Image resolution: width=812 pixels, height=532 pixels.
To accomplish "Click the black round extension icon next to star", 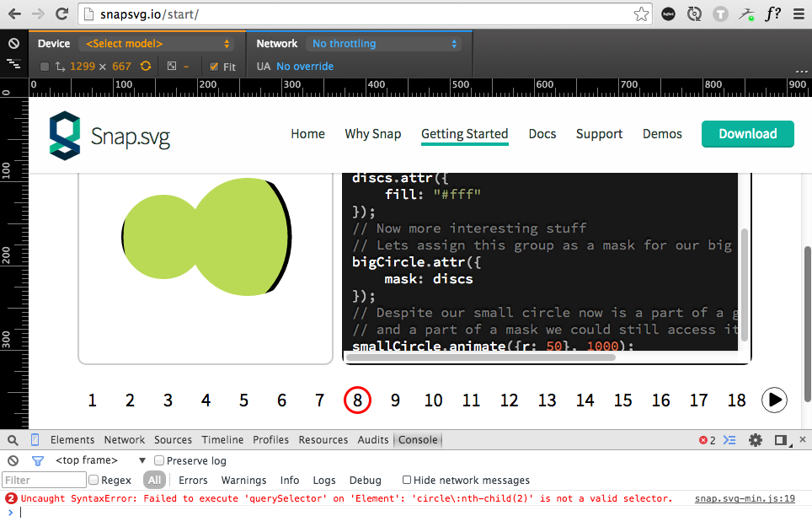I will 669,14.
